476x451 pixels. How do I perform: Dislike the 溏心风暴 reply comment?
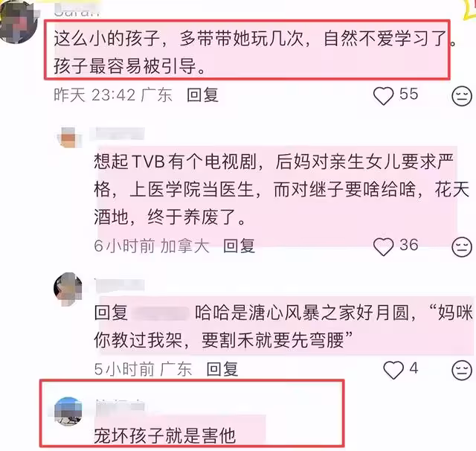pos(462,370)
